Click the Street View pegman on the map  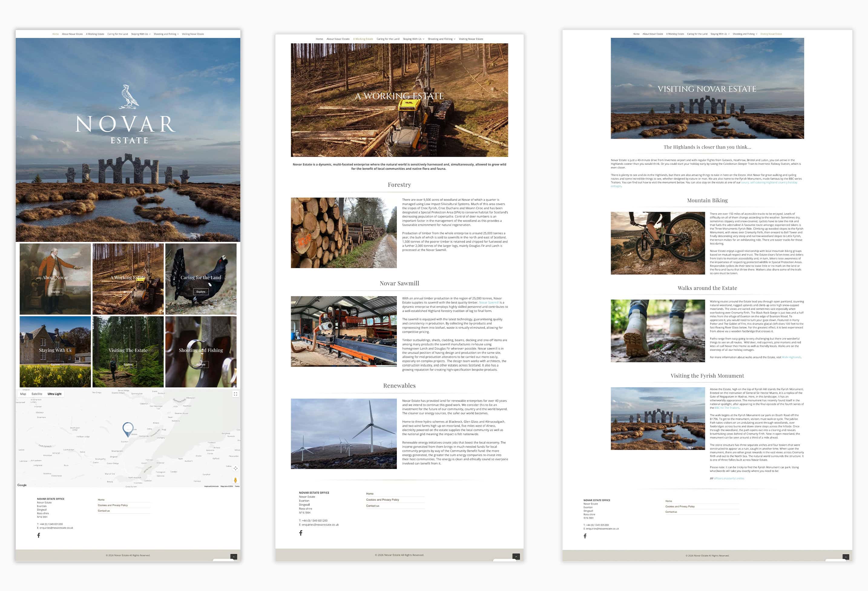[235, 480]
